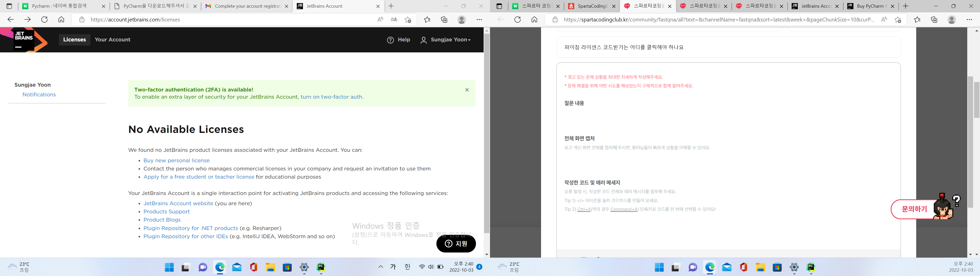Open Plugin Repository for .NET products link
This screenshot has width=980, height=276.
[x=191, y=228]
